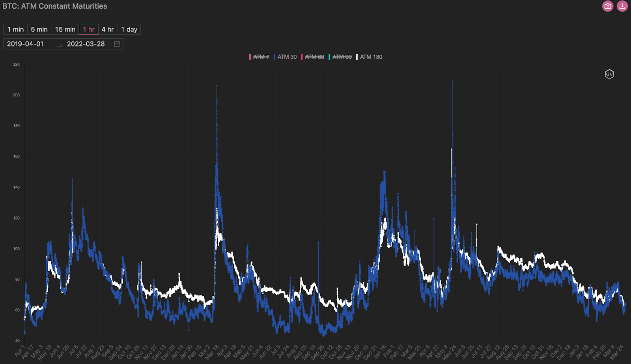
Task: Click the March 2020 spike peak on the chart
Action: tap(217, 86)
